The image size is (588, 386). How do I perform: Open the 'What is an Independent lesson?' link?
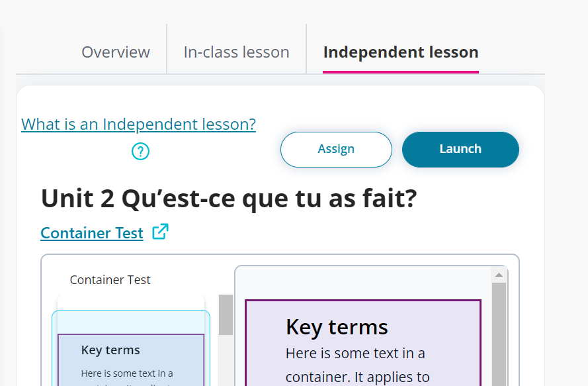tap(138, 124)
